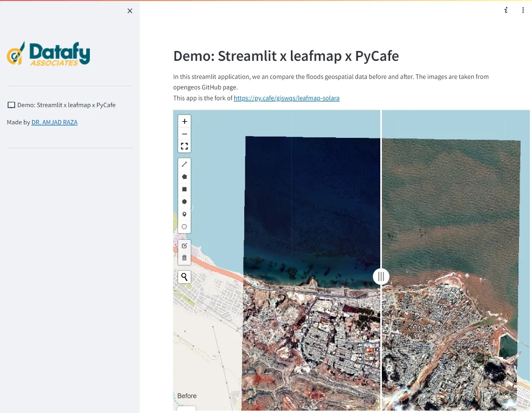Toggle fullscreen map view
This screenshot has width=532, height=413.
coord(184,146)
